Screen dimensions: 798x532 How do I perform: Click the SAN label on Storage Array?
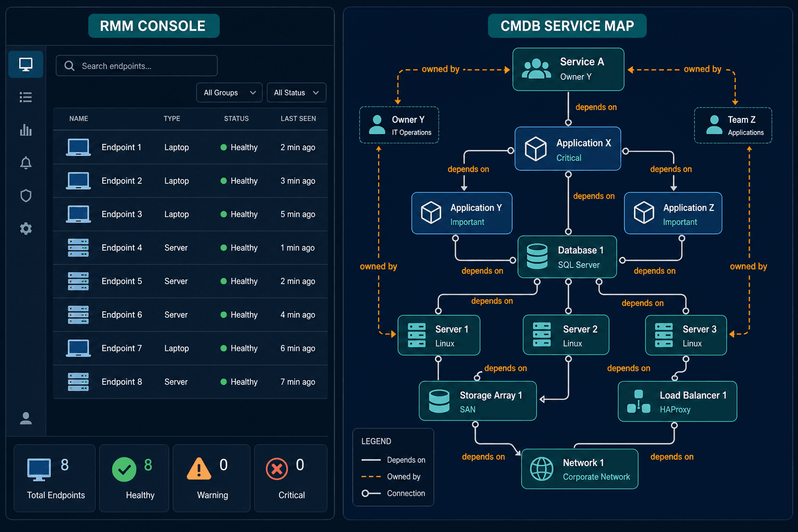468,409
